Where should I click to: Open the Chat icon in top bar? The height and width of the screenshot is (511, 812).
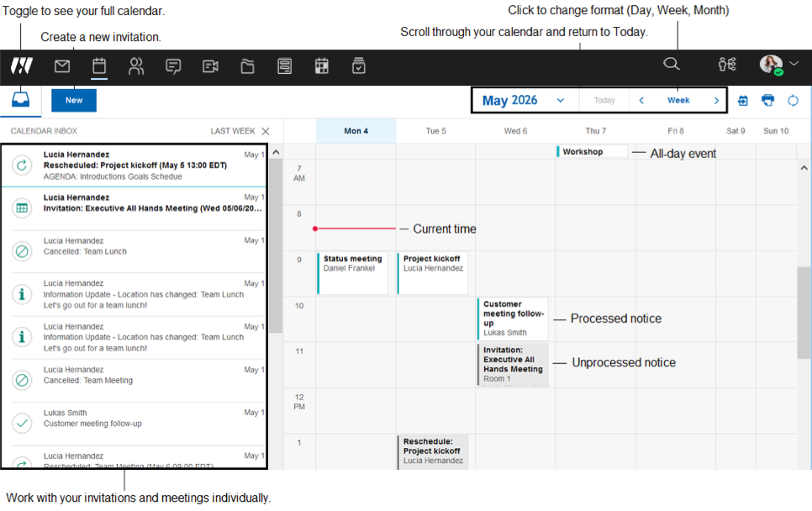tap(173, 66)
